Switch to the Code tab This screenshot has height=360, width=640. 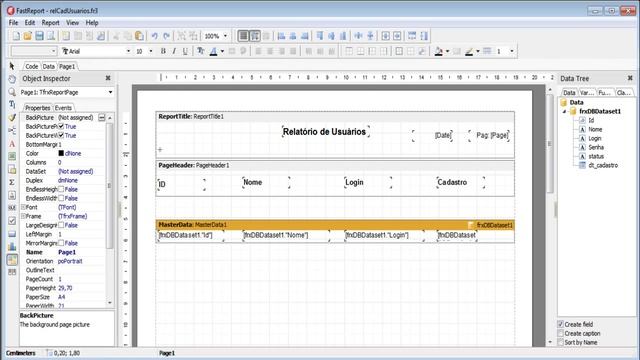(31, 66)
